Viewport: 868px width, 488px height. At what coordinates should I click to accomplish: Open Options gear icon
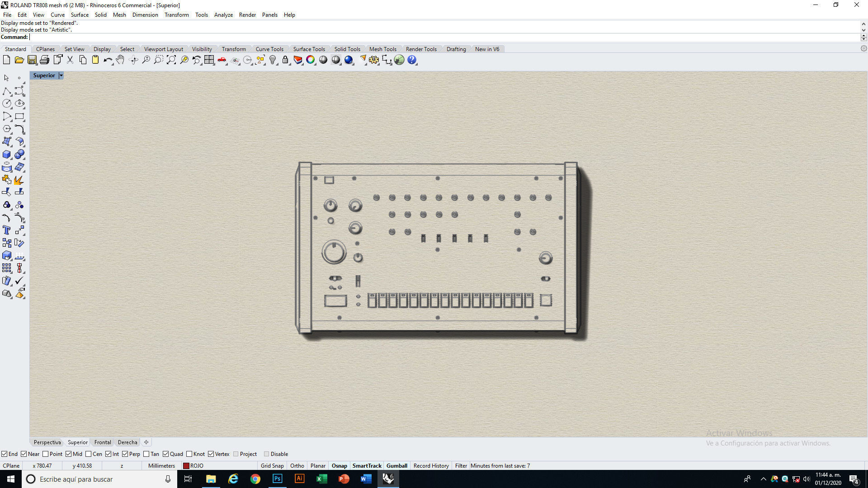(x=374, y=60)
